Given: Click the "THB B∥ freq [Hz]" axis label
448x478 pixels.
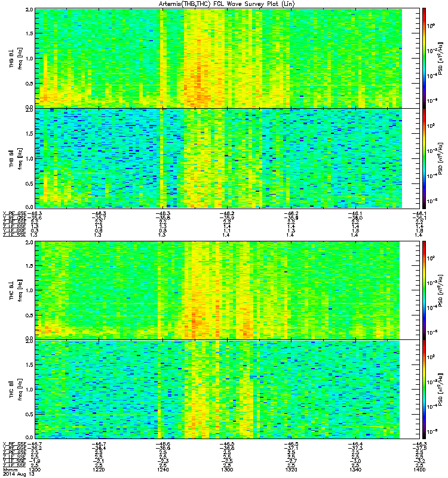Looking at the screenshot, I should click(16, 158).
